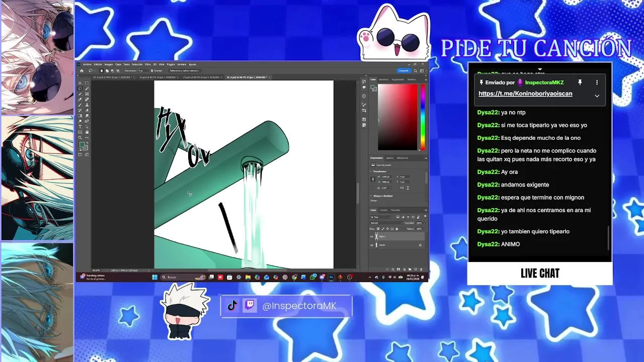Click the blue Compartir button
The width and height of the screenshot is (644, 362).
pos(404,71)
